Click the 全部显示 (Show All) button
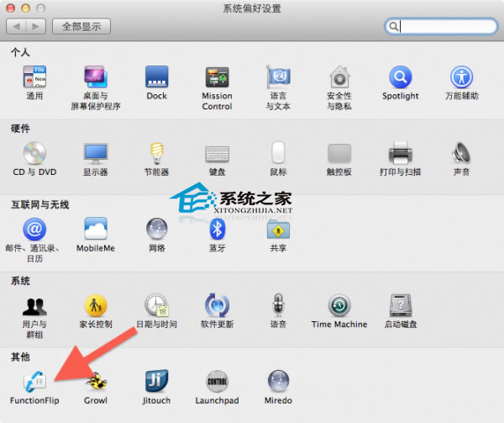Image resolution: width=504 pixels, height=423 pixels. (x=81, y=26)
